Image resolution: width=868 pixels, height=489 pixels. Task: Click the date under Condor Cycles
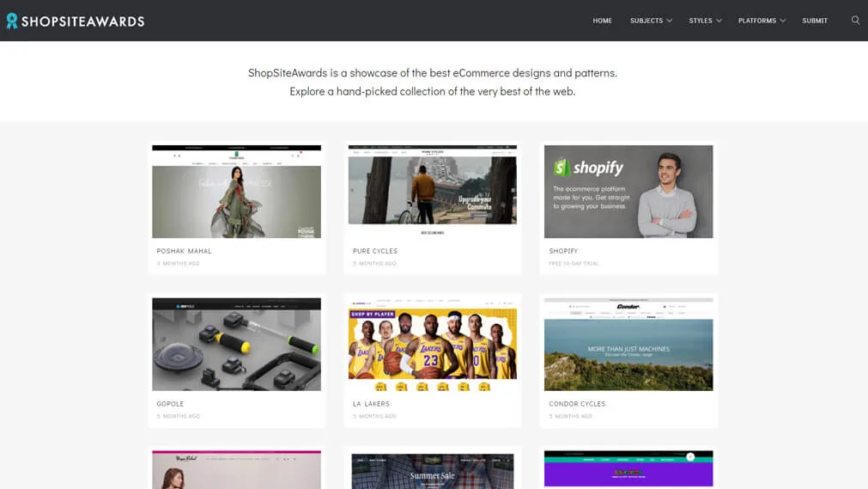click(571, 416)
